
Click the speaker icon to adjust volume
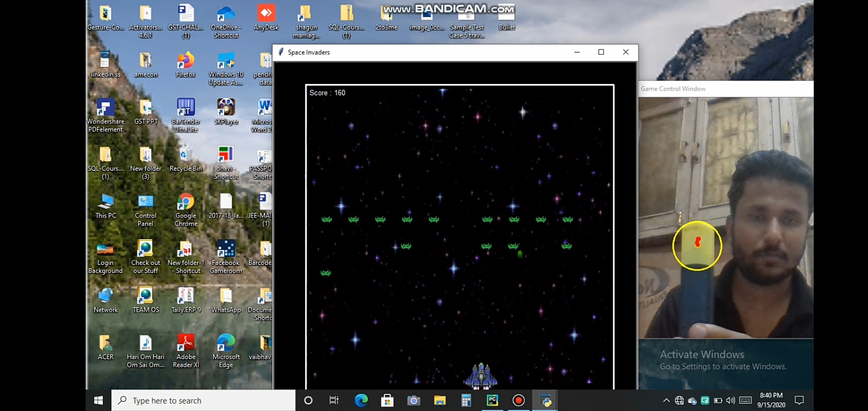pos(732,400)
